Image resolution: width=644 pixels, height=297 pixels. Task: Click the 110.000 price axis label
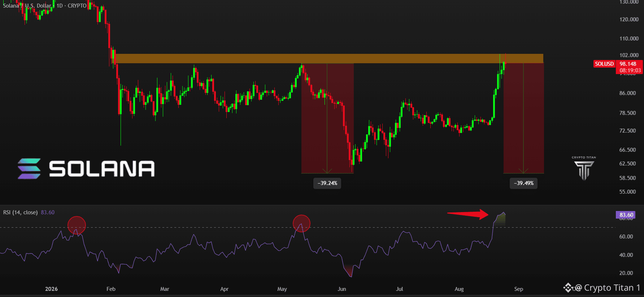point(629,39)
